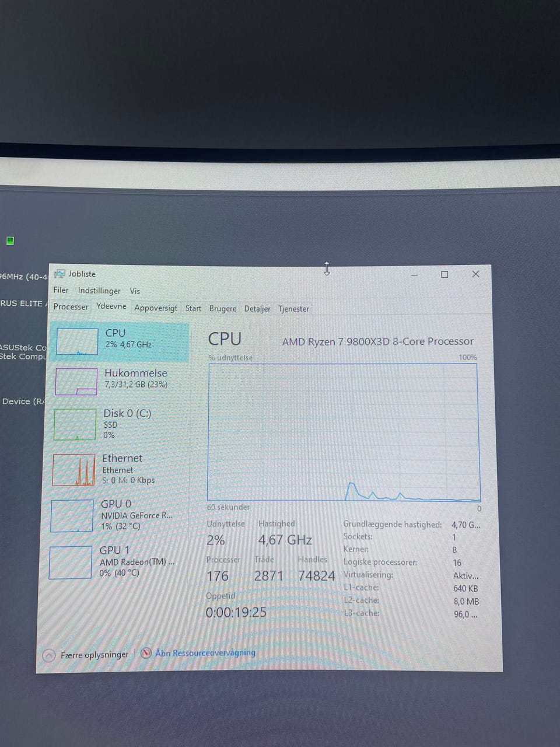
Task: Open the Indstillinger menu
Action: [x=99, y=291]
